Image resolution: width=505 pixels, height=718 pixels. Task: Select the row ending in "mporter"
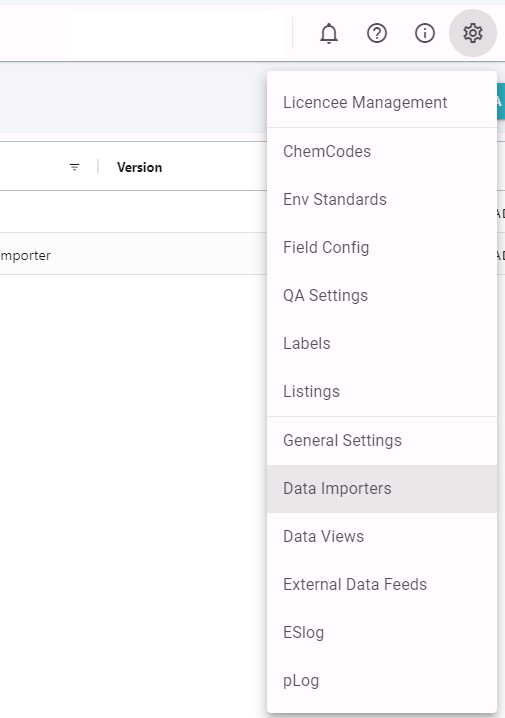click(133, 254)
